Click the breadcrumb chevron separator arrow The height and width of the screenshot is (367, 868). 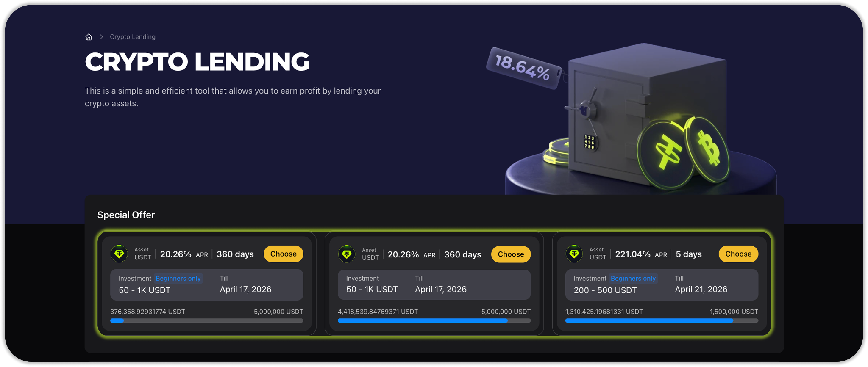[x=101, y=37]
